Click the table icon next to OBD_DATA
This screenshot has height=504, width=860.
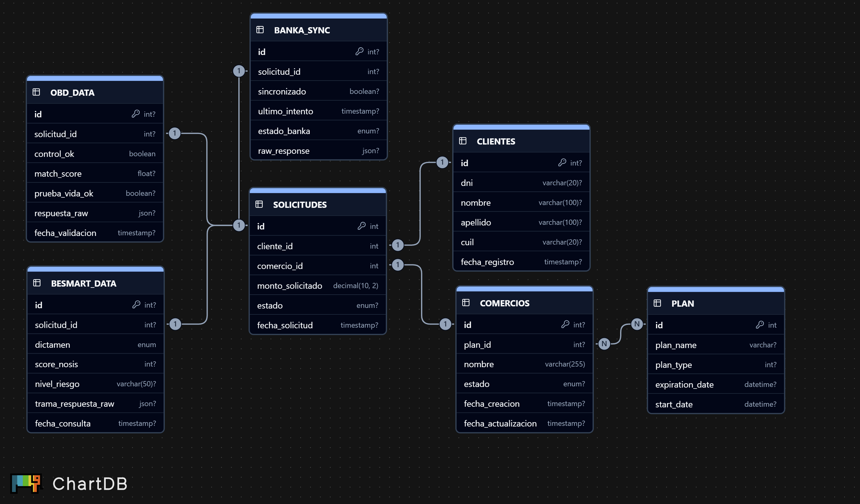36,92
